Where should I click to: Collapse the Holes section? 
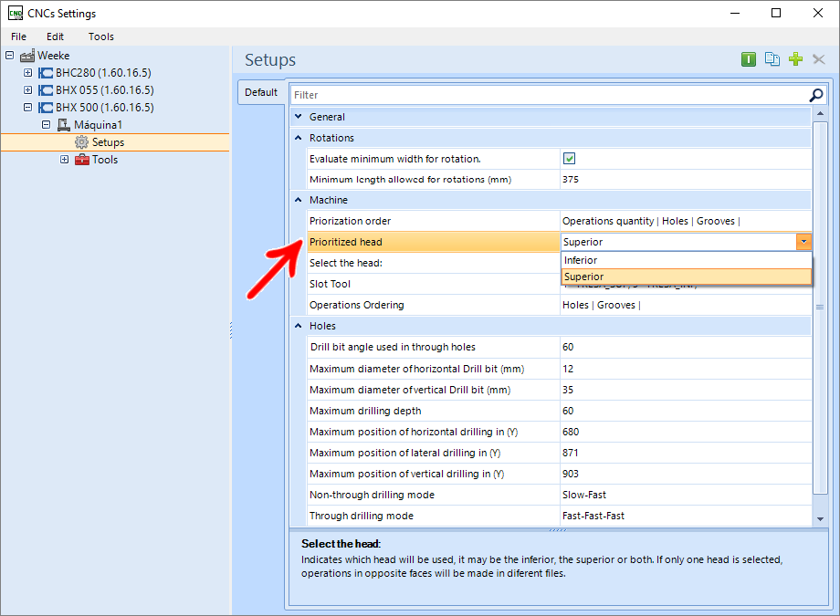pyautogui.click(x=299, y=326)
